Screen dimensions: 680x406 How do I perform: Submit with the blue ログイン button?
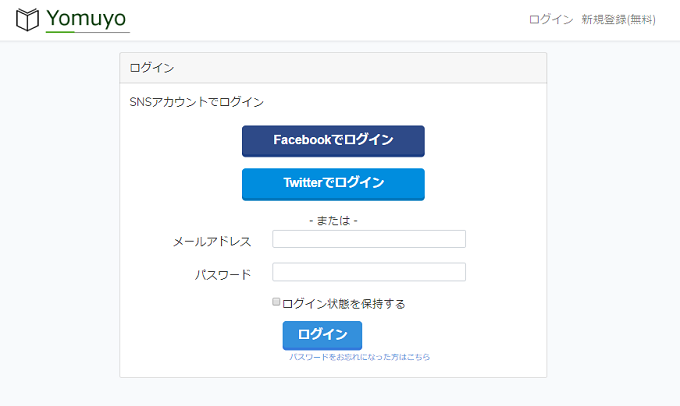(x=322, y=335)
